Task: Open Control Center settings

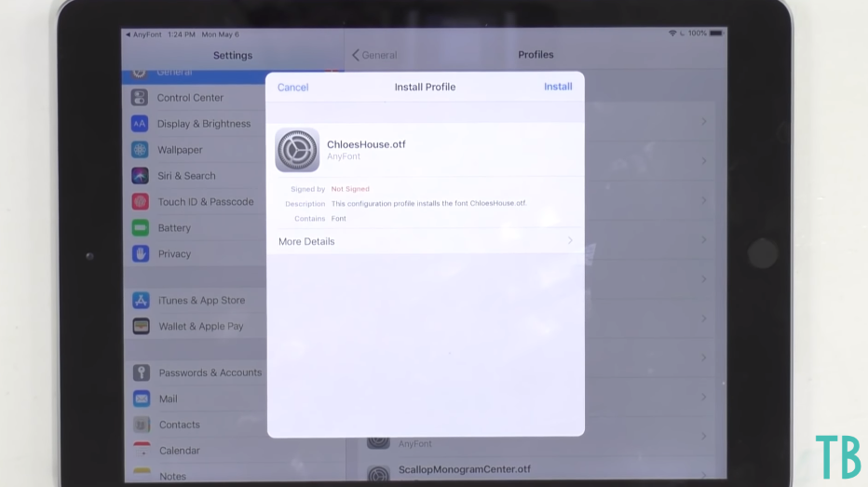Action: click(x=196, y=98)
